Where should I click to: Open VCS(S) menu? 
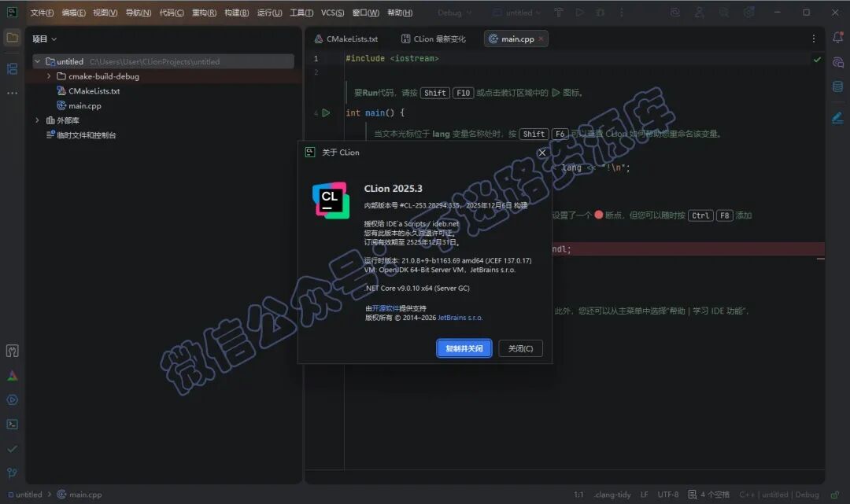point(332,13)
